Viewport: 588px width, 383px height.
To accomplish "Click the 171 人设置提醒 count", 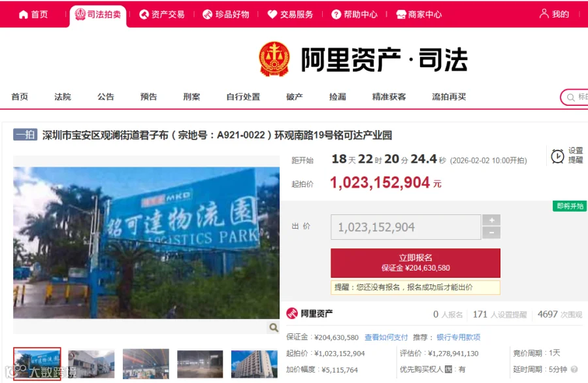I will pos(500,314).
